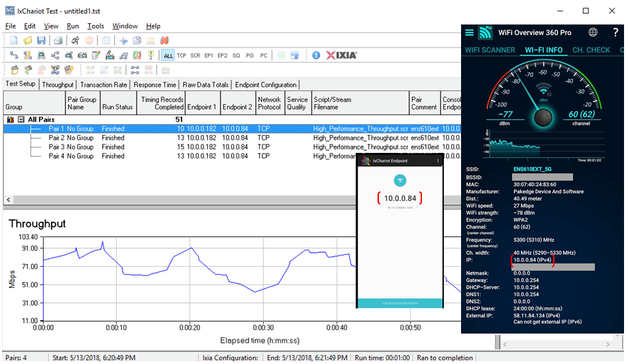Screen dimensions: 628x364
Task: Select the Pair 2 row
Action: [x=233, y=138]
